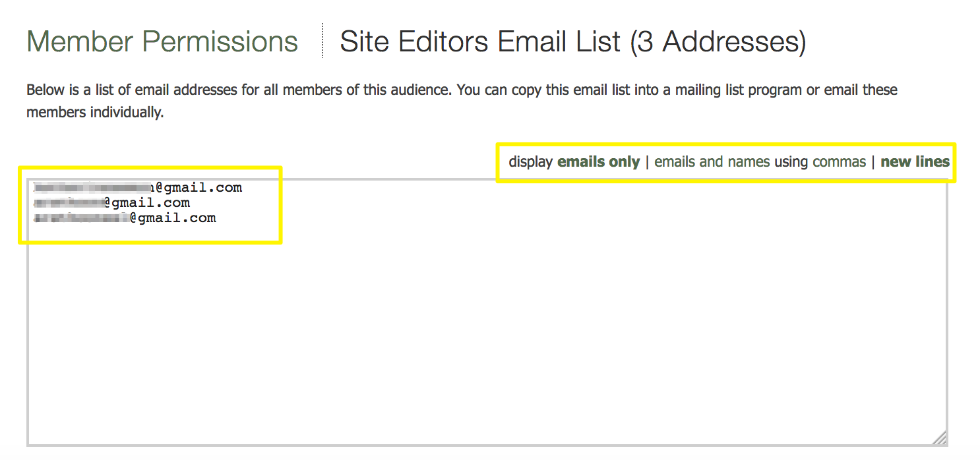Open the Member Permissions tab
This screenshot has width=980, height=460.
click(x=162, y=42)
